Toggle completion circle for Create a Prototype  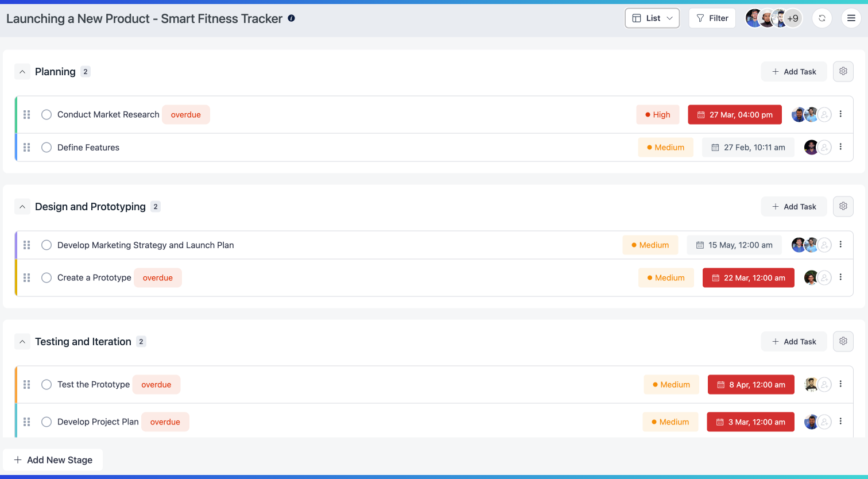pos(46,278)
